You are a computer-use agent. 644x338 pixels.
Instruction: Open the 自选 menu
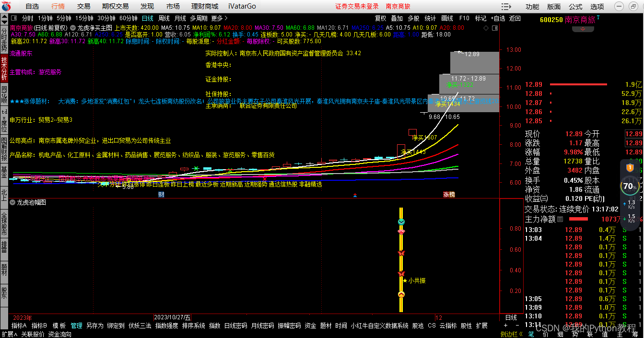(32, 6)
